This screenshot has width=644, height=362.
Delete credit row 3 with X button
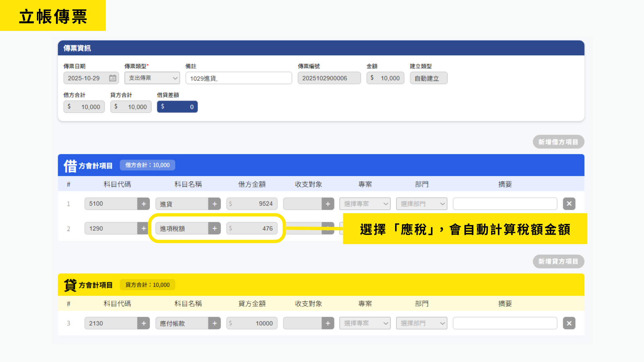[569, 323]
